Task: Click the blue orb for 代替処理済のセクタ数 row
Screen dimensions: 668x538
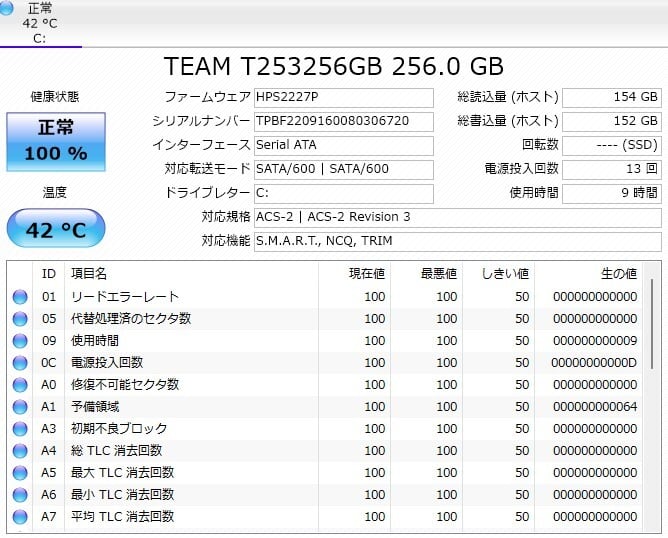Action: (x=20, y=319)
